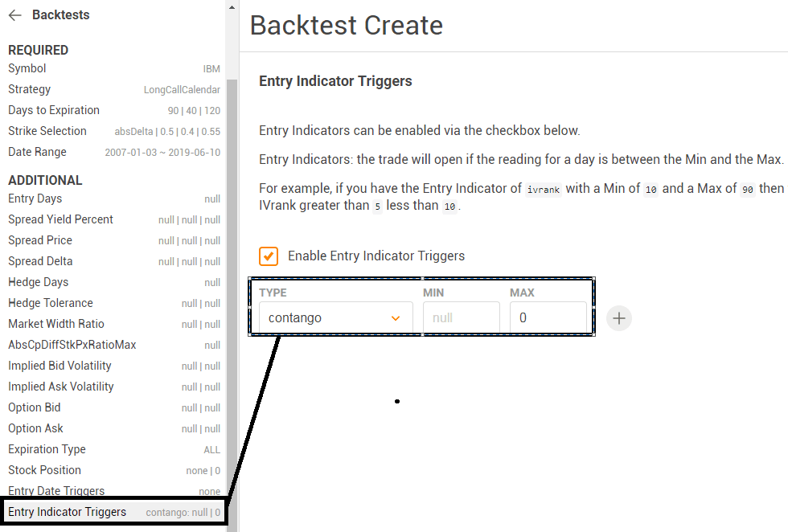Click the sidebar scroll-up arrow
Screen dimensions: 788x532
pyautogui.click(x=232, y=7)
